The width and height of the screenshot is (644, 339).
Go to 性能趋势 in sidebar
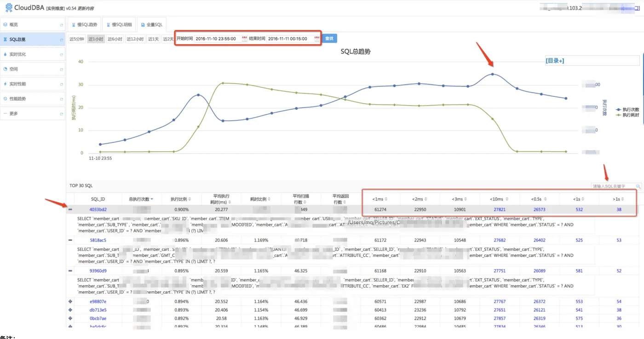(x=33, y=99)
